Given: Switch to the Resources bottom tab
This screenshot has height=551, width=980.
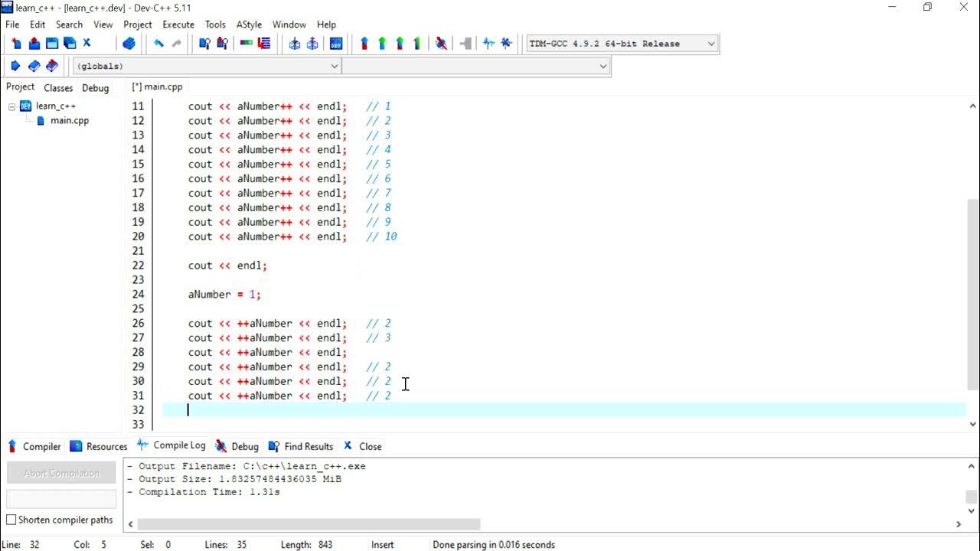Looking at the screenshot, I should (99, 446).
